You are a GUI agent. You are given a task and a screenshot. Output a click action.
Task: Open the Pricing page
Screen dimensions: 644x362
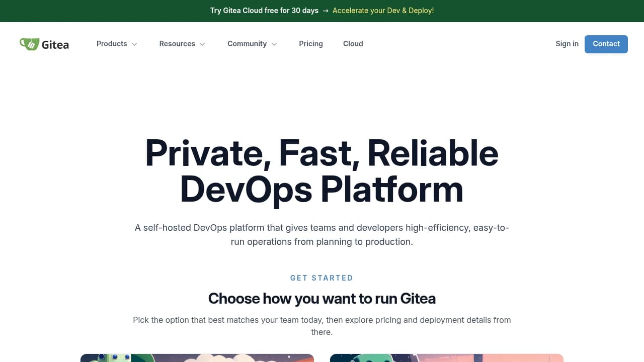click(x=311, y=44)
